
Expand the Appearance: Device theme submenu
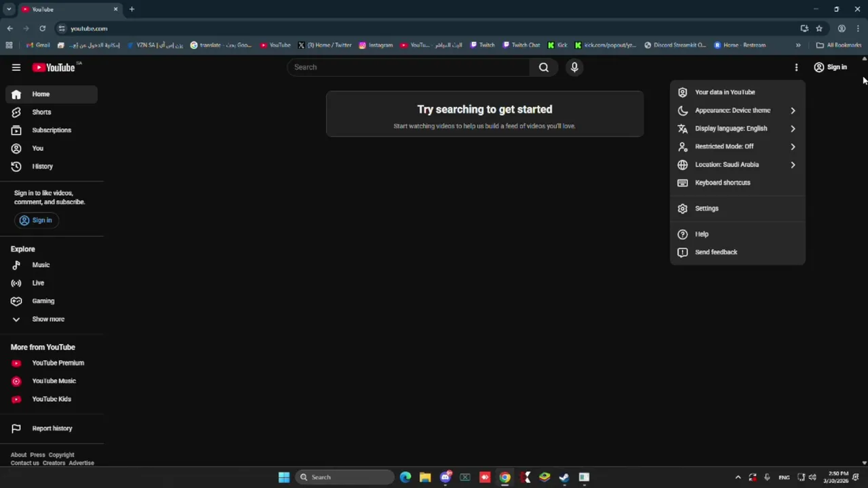pyautogui.click(x=738, y=110)
